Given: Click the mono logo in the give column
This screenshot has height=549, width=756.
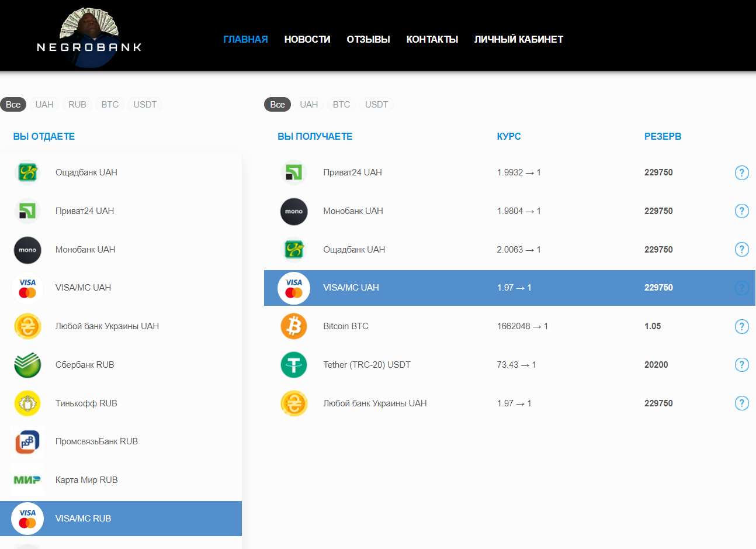Looking at the screenshot, I should coord(27,250).
